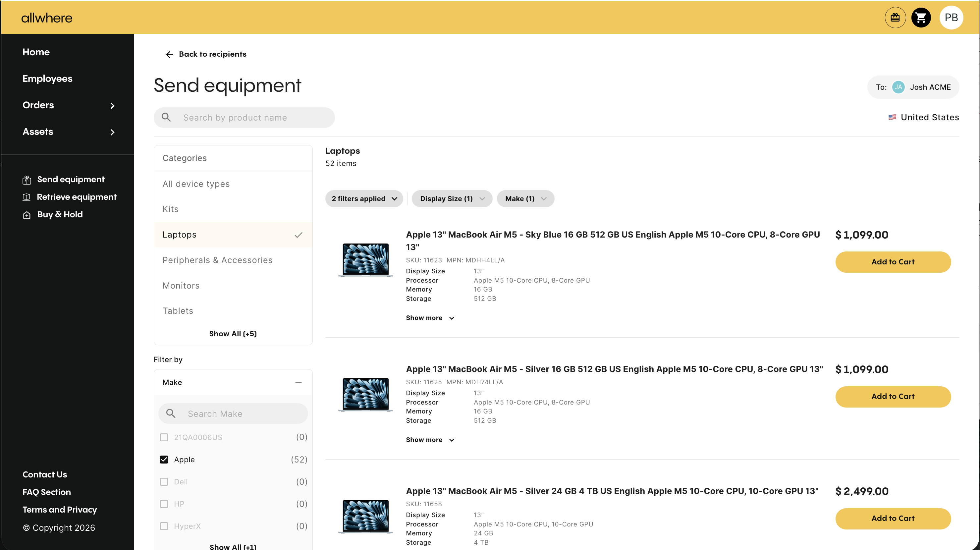Screen dimensions: 980x550
Task: Open the shopping cart icon
Action: pyautogui.click(x=921, y=18)
